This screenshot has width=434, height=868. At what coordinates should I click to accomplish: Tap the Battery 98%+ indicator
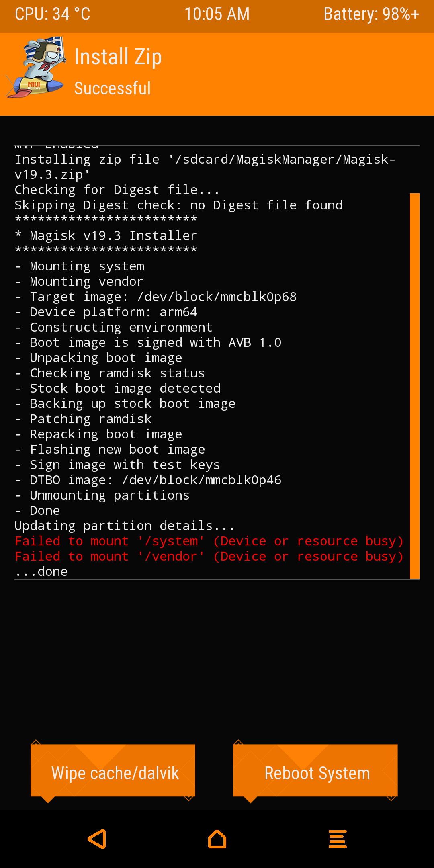[371, 14]
